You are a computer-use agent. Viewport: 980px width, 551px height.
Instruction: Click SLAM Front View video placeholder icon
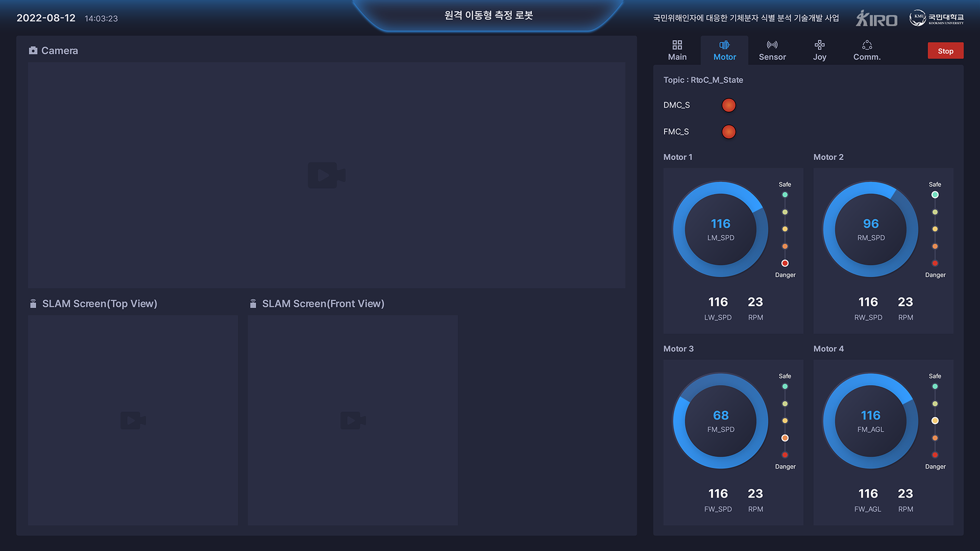pyautogui.click(x=353, y=420)
